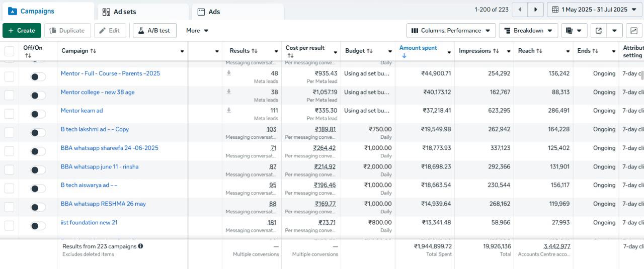The image size is (644, 269).
Task: Click download icon in Mentor keam ad results
Action: pos(229,111)
